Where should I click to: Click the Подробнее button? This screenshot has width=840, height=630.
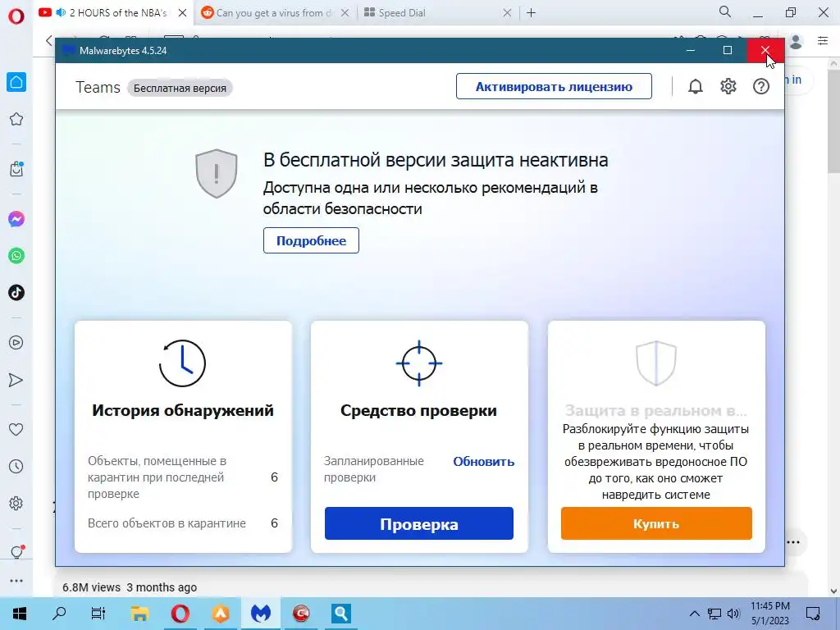tap(311, 240)
